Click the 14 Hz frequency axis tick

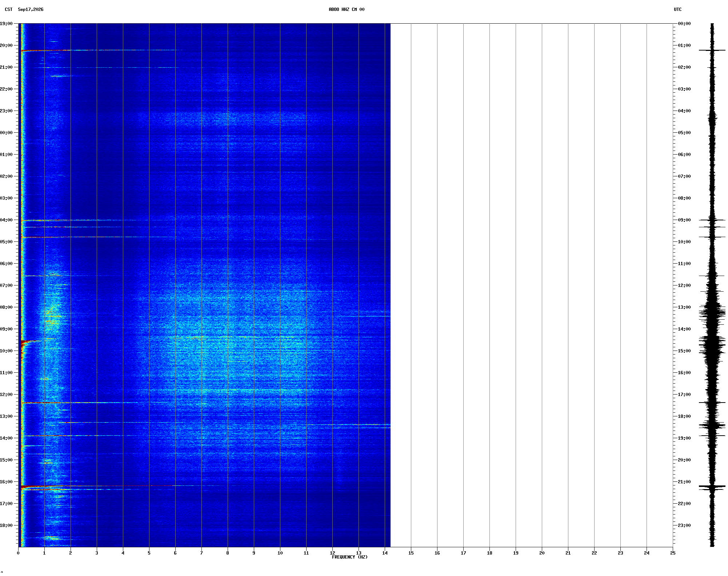(x=385, y=553)
